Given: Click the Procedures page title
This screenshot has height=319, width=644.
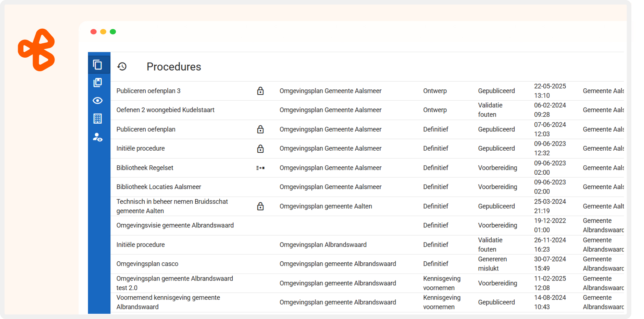Looking at the screenshot, I should coord(174,67).
